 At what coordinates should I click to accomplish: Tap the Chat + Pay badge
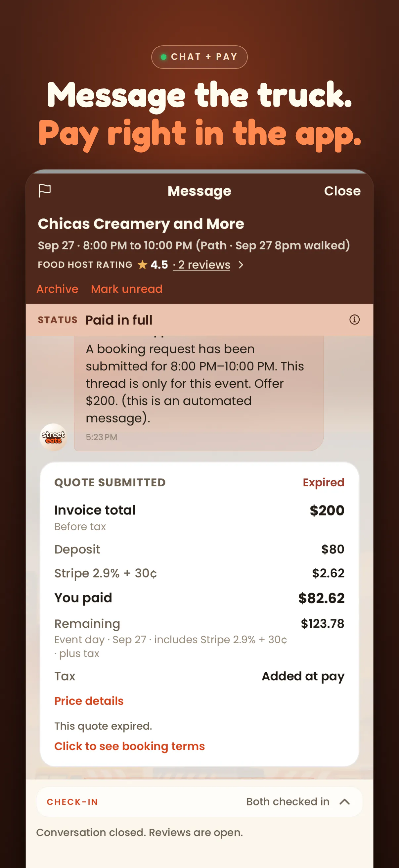pyautogui.click(x=199, y=57)
